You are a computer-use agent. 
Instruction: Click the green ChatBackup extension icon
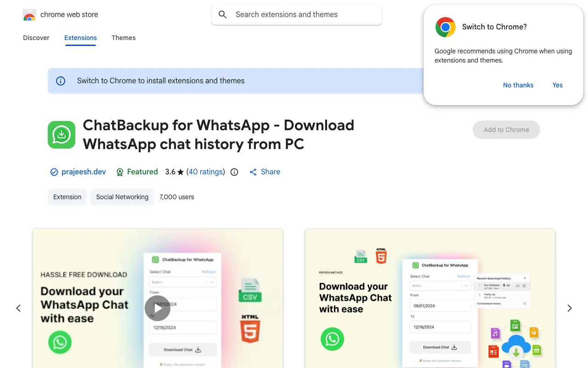tap(62, 135)
